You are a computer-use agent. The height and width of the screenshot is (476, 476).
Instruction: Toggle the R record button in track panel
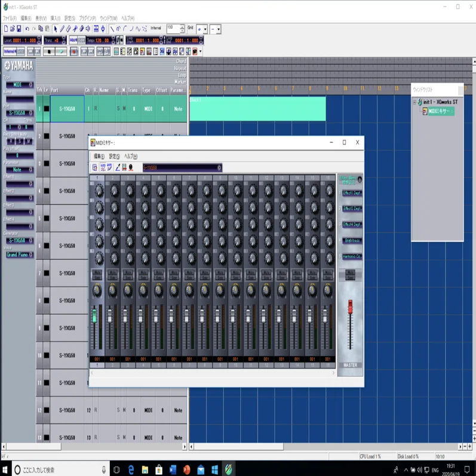point(11,141)
